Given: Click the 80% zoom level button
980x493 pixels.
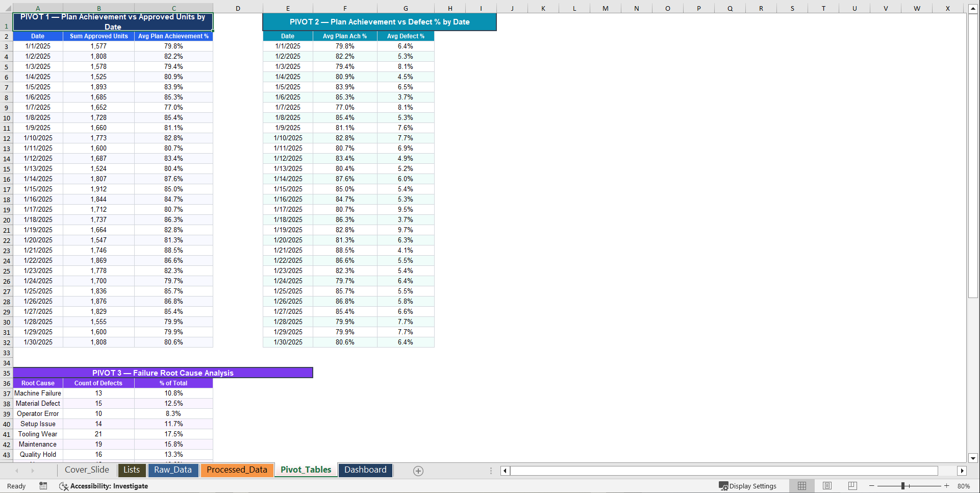Looking at the screenshot, I should [x=964, y=486].
